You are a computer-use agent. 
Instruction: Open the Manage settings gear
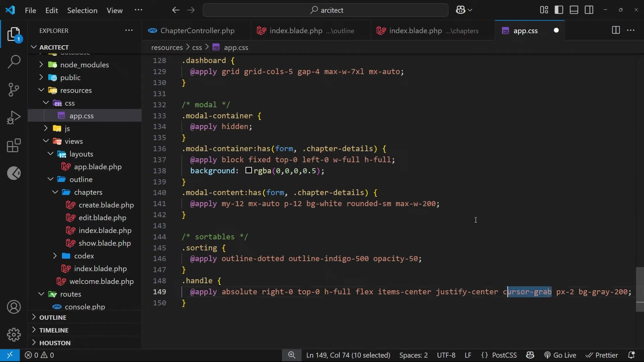[x=14, y=335]
